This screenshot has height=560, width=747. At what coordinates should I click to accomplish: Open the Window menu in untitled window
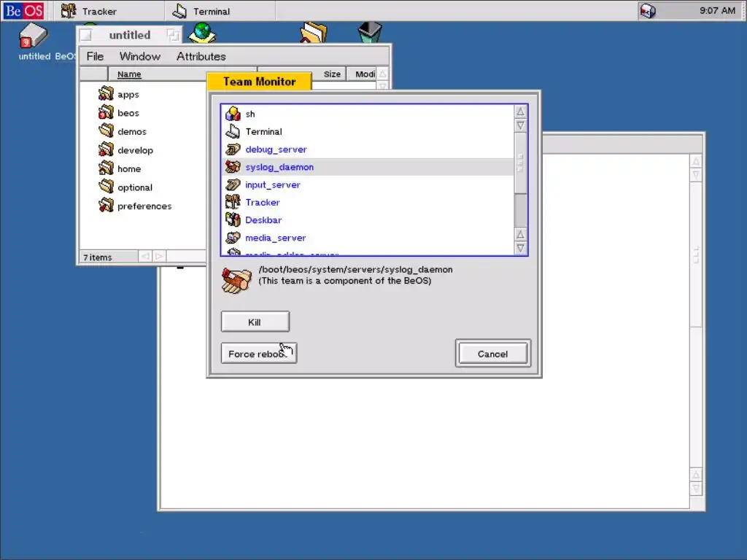pos(139,56)
